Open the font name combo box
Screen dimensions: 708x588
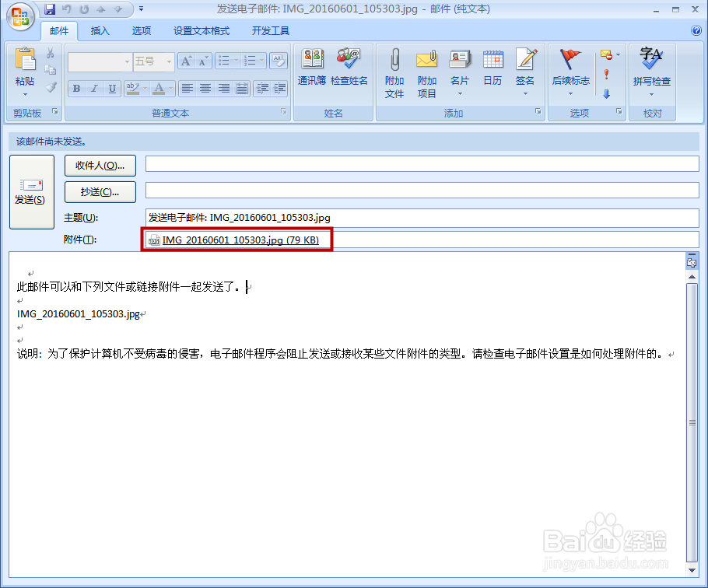[x=100, y=61]
